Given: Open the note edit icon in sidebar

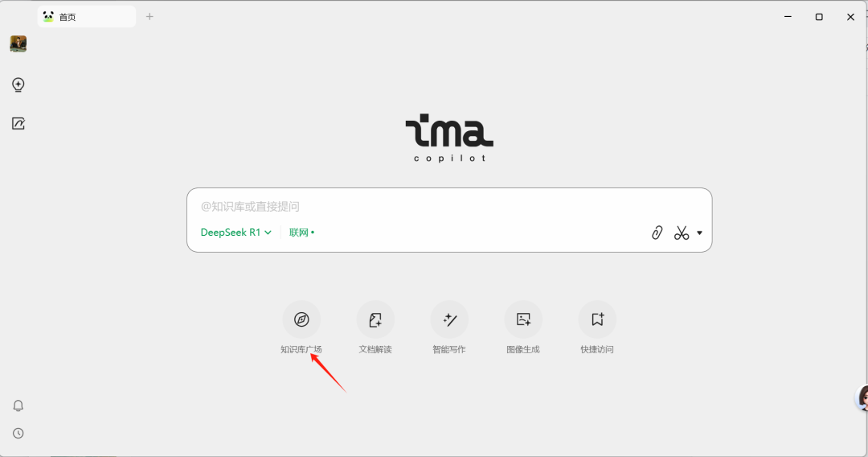Looking at the screenshot, I should pos(18,124).
